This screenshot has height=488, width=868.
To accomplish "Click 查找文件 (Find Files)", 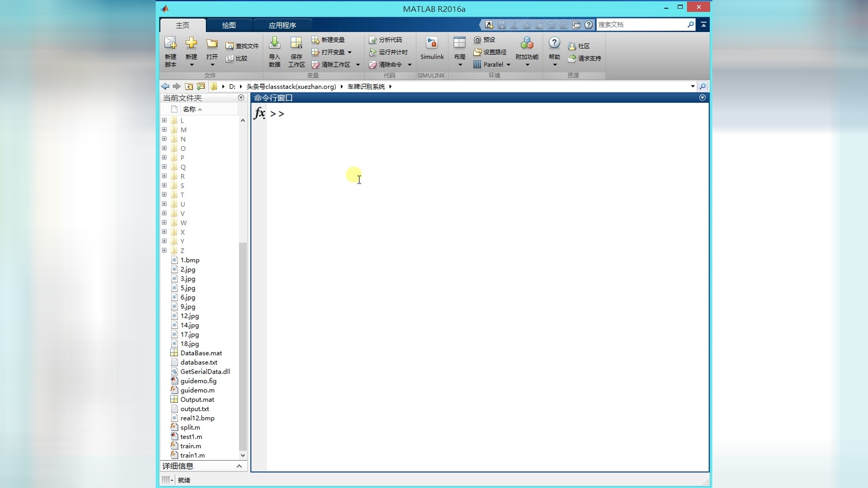I will (242, 46).
